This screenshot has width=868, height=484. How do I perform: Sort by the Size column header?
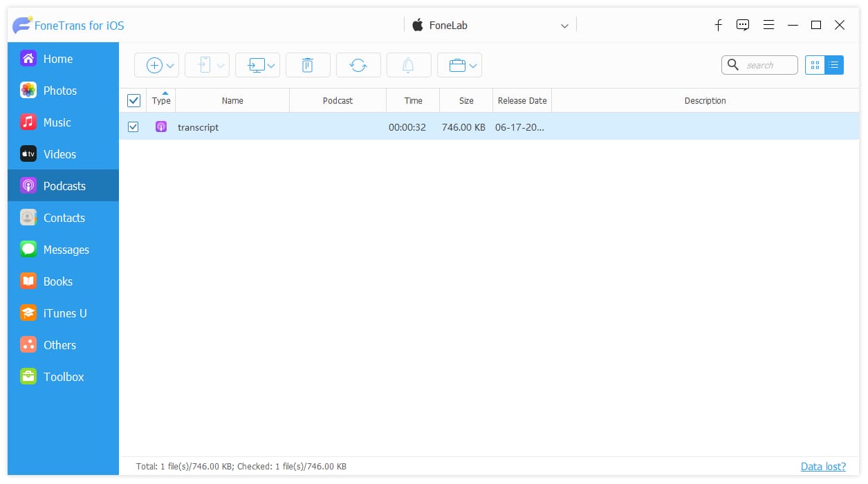(466, 100)
